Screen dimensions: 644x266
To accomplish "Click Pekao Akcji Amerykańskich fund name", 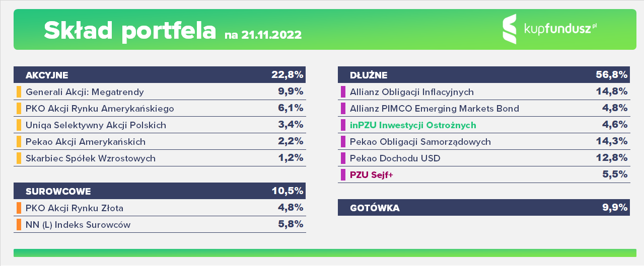I will point(86,142).
